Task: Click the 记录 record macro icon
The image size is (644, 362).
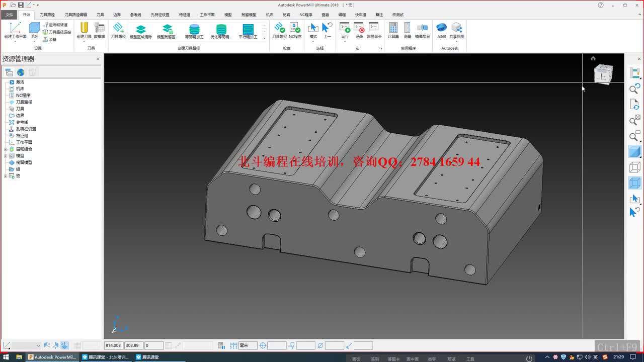Action: point(359,28)
